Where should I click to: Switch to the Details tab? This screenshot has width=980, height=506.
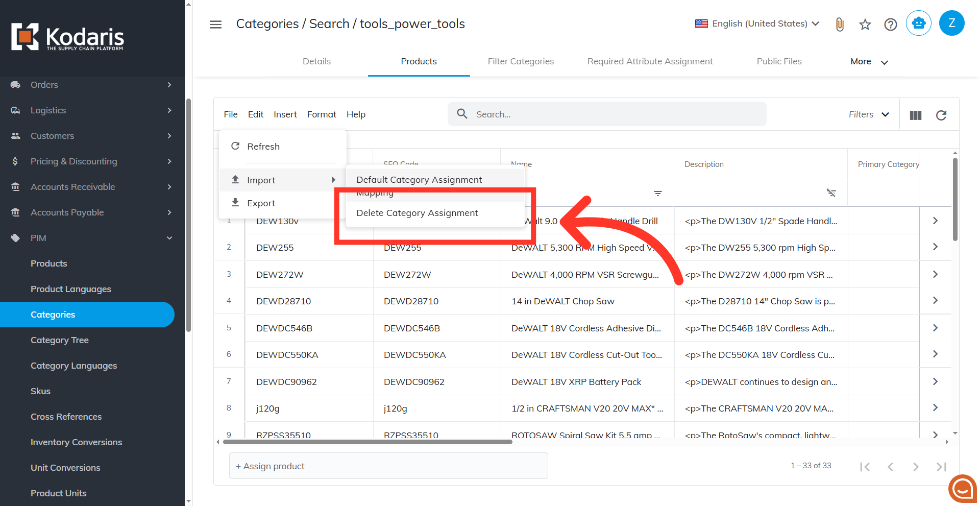[316, 61]
